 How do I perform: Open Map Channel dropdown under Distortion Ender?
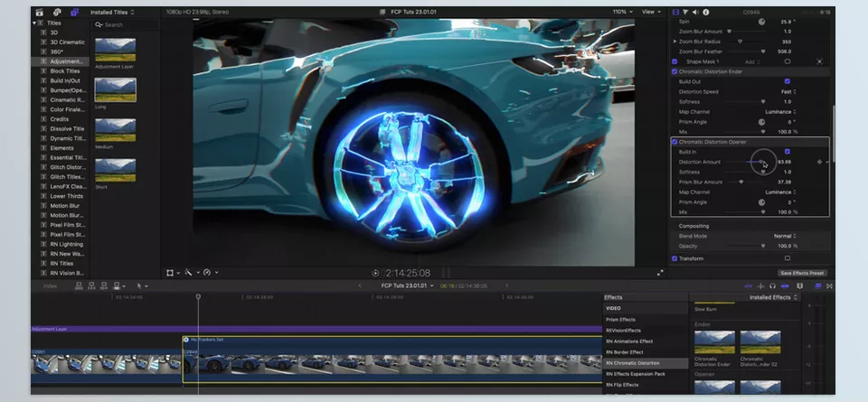click(x=780, y=112)
